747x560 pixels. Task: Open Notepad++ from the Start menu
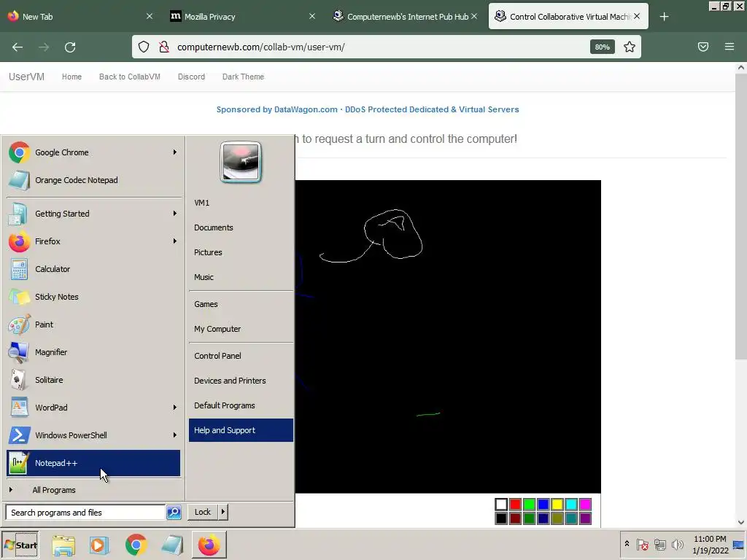click(93, 463)
